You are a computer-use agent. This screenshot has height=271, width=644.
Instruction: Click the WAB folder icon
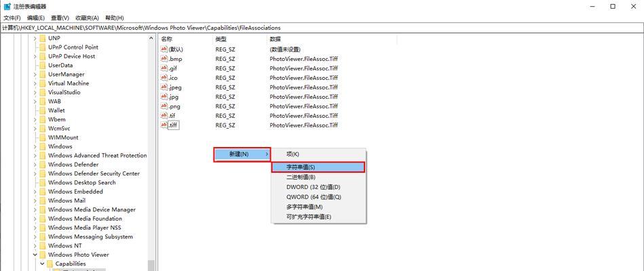[42, 101]
